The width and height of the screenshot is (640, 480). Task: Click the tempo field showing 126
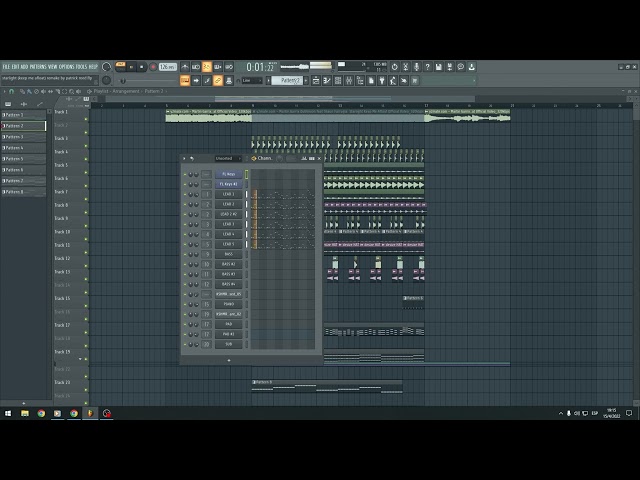click(167, 67)
